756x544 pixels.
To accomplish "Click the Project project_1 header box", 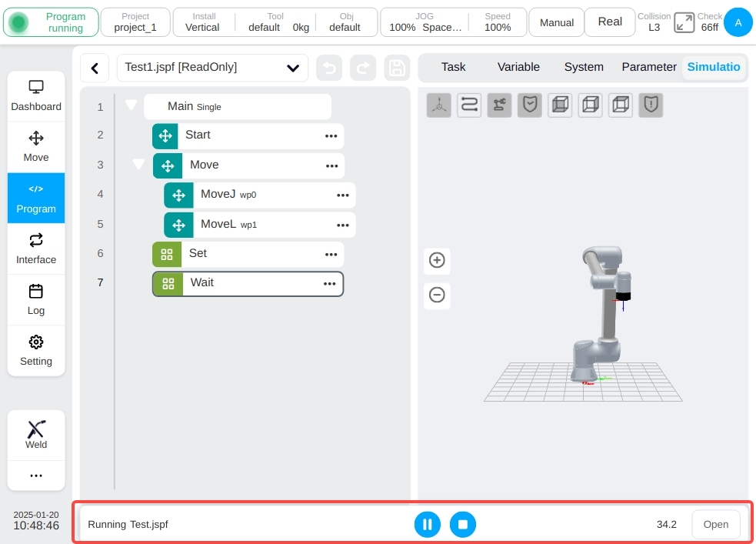I will (135, 22).
